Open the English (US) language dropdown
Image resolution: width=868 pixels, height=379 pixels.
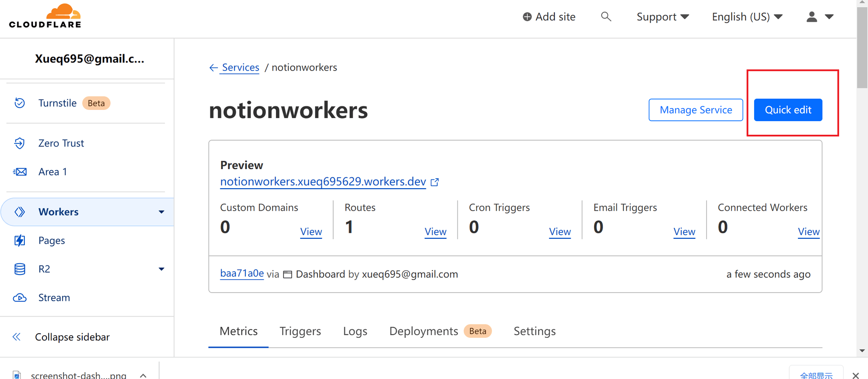(x=747, y=17)
